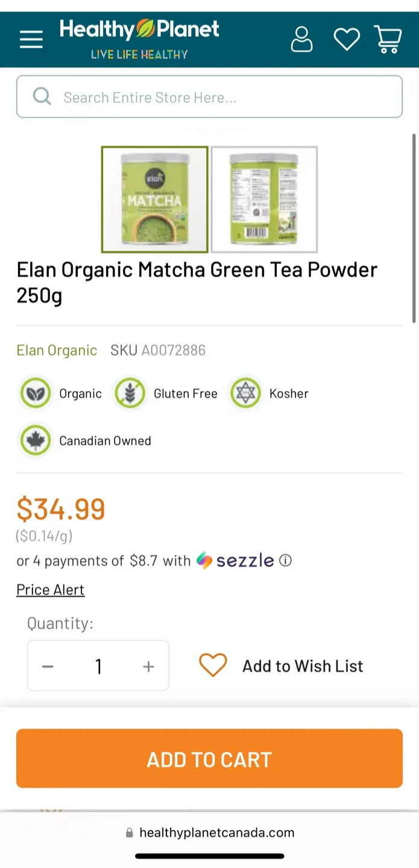Open the wish list heart icon in header

(x=346, y=39)
